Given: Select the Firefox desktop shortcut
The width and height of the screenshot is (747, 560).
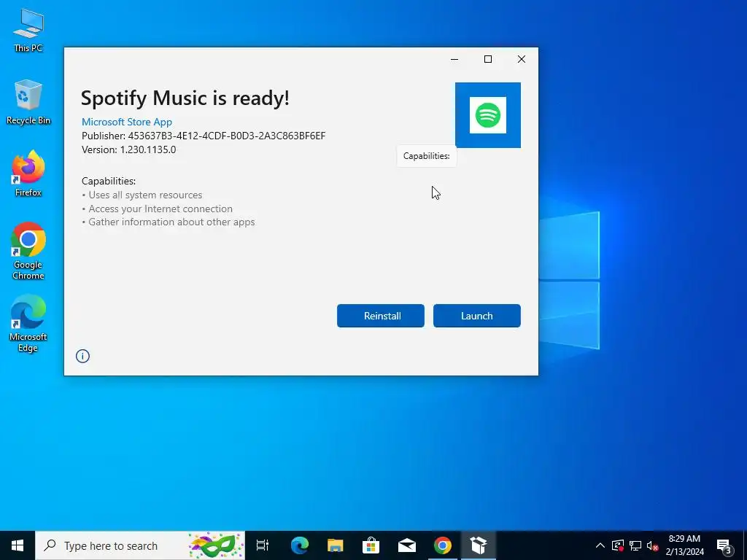Looking at the screenshot, I should click(28, 174).
